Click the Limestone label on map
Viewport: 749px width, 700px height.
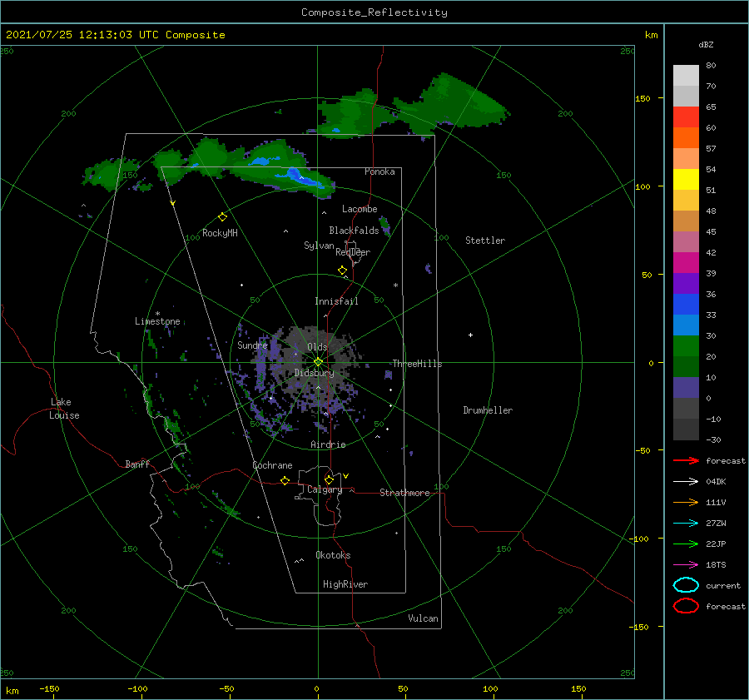pyautogui.click(x=157, y=321)
